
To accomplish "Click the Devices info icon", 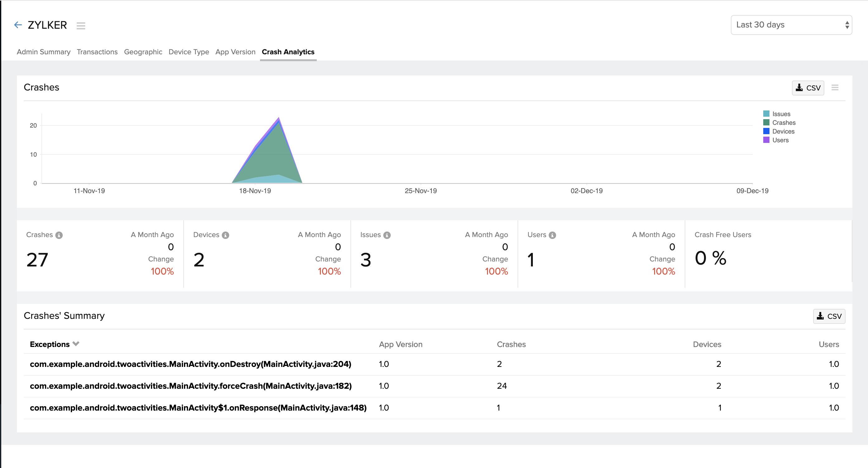I will (x=225, y=235).
